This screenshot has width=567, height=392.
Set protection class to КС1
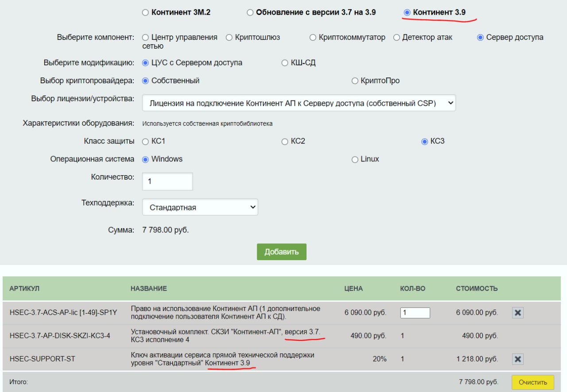145,142
